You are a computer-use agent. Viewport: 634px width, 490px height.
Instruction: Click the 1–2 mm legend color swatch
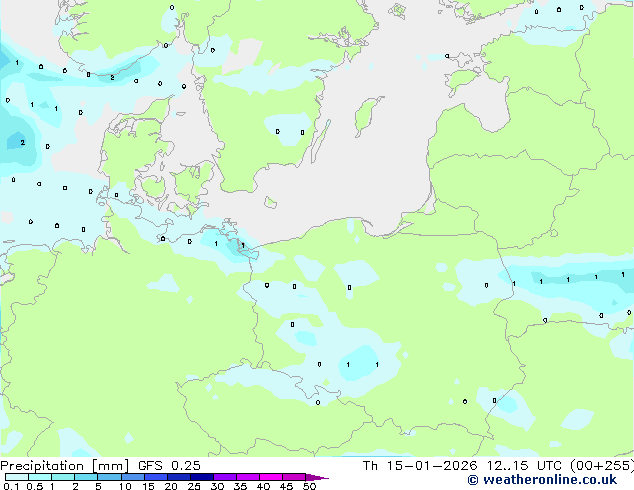63,477
